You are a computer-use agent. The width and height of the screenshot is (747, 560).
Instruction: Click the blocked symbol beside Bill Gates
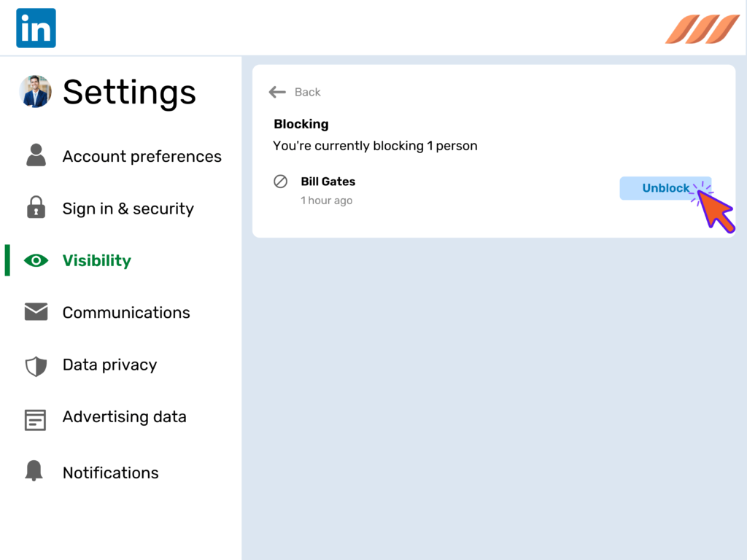(280, 182)
